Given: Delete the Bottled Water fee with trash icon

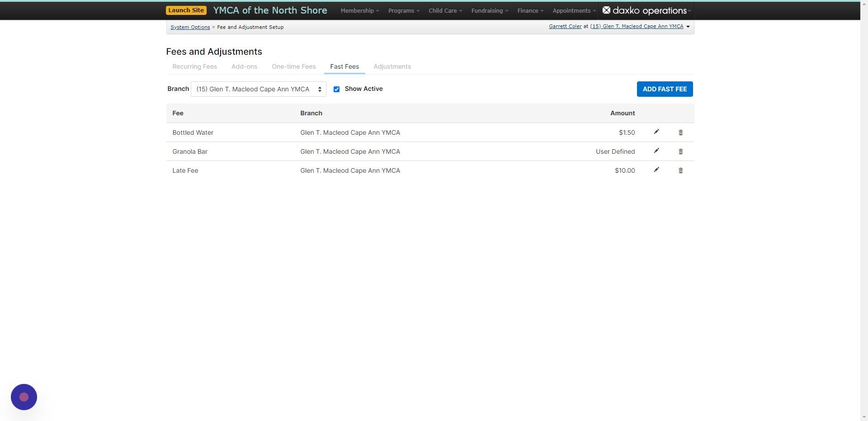Looking at the screenshot, I should pos(680,132).
